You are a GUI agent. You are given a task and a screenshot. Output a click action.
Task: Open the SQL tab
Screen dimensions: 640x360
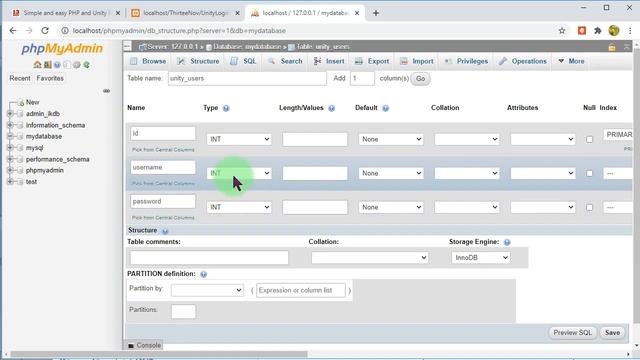click(243, 61)
